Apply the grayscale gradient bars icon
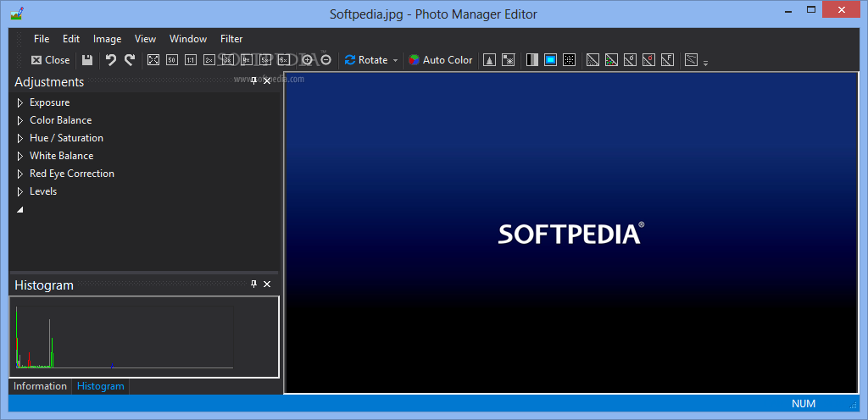 [532, 59]
